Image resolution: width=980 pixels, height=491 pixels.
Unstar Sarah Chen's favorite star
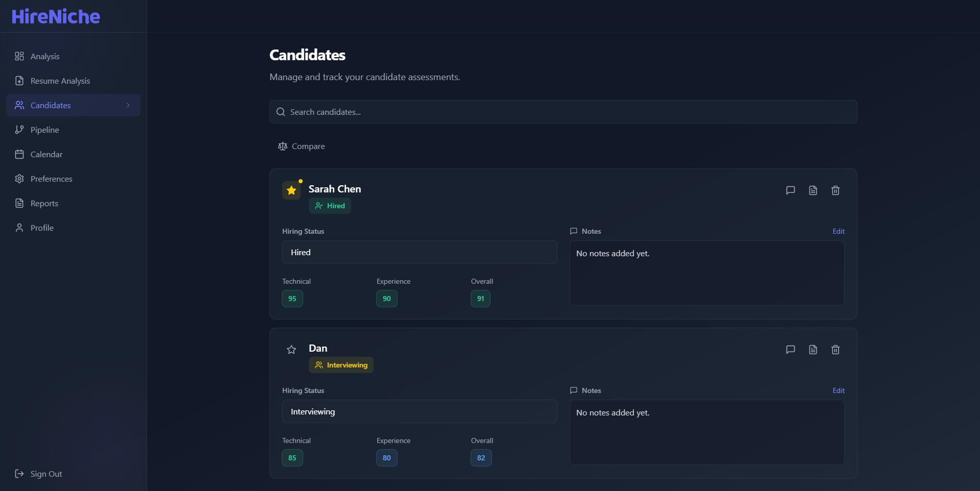[x=291, y=190]
